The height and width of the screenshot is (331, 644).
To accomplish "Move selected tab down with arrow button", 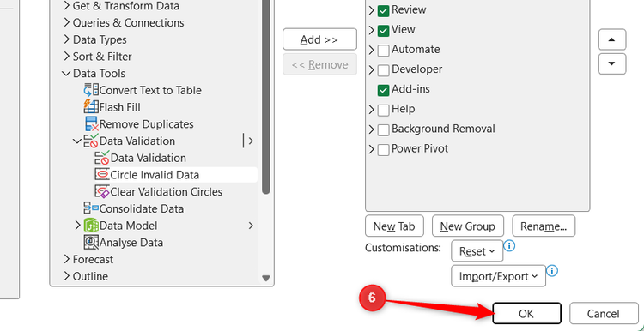I will point(612,63).
